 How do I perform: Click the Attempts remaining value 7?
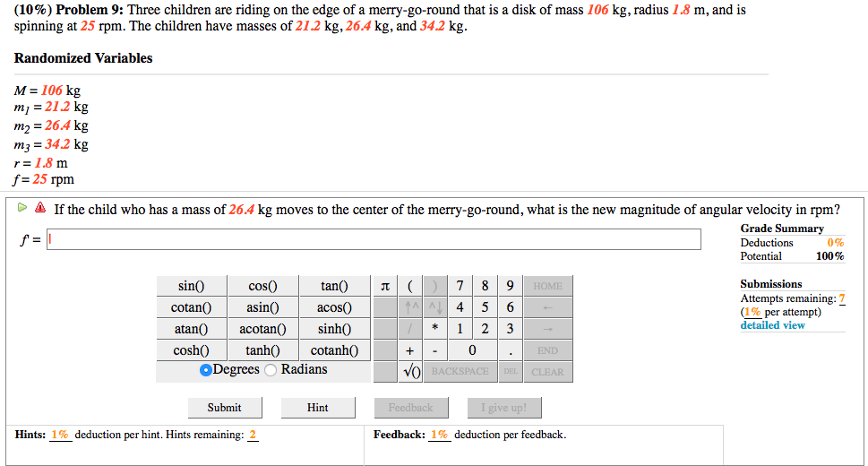tap(842, 298)
